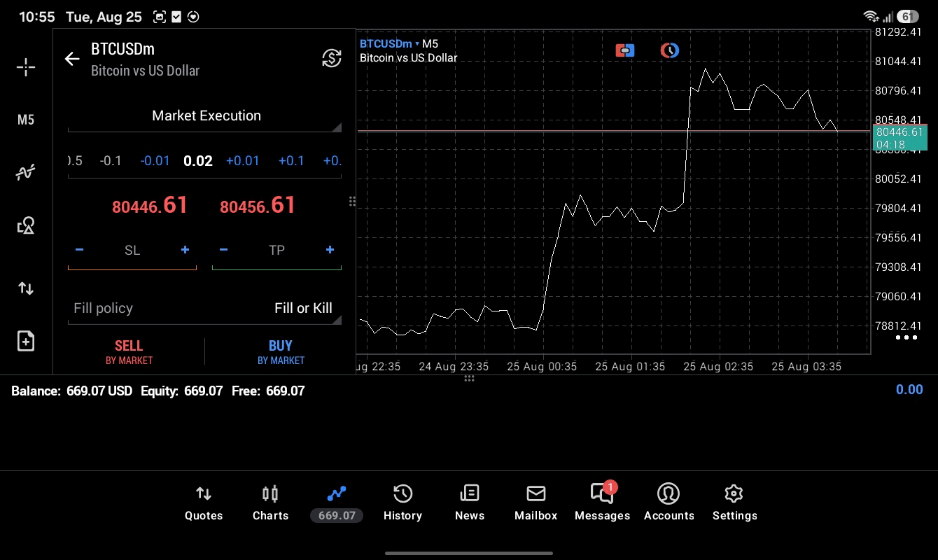Image resolution: width=938 pixels, height=560 pixels.
Task: Focus the TP take profit field
Action: pyautogui.click(x=276, y=251)
